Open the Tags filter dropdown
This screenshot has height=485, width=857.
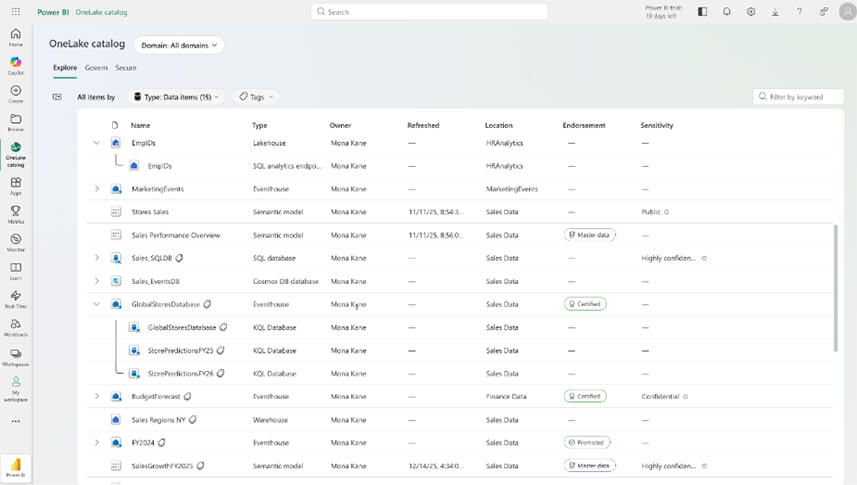coord(256,97)
